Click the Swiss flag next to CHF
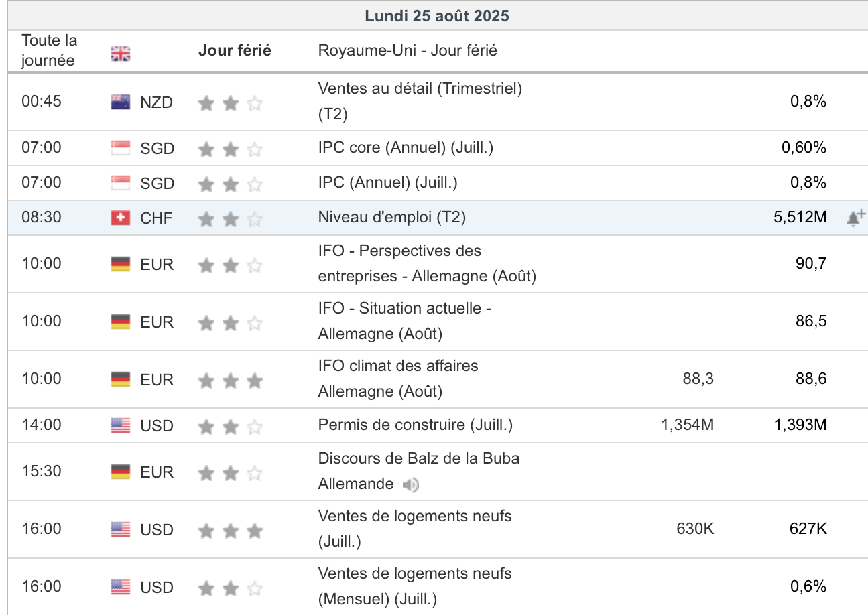Screen dimensions: 868x615 [x=121, y=218]
